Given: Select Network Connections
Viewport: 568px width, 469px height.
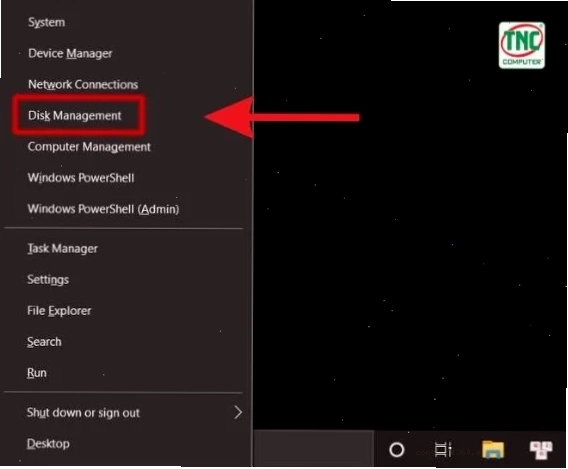Looking at the screenshot, I should pyautogui.click(x=83, y=84).
